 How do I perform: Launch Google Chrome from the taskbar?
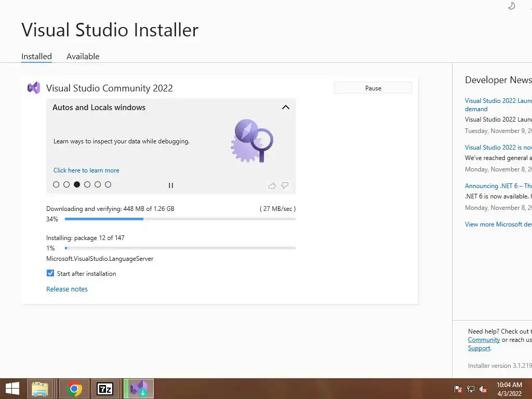tap(74, 389)
